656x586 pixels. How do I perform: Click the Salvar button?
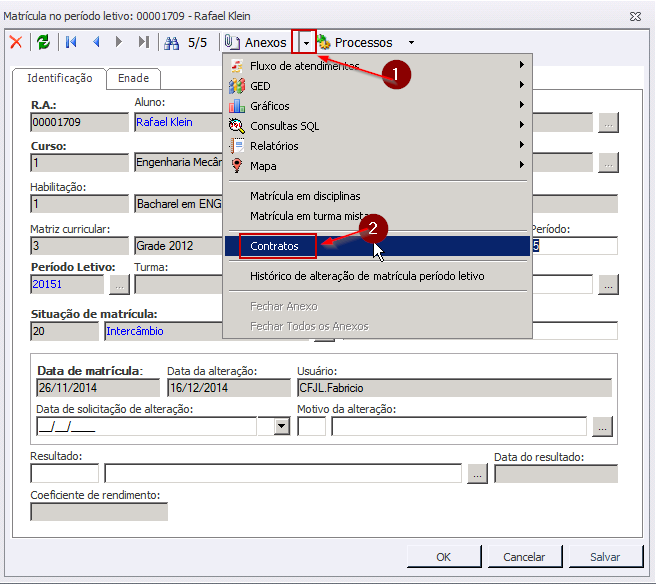(x=605, y=557)
